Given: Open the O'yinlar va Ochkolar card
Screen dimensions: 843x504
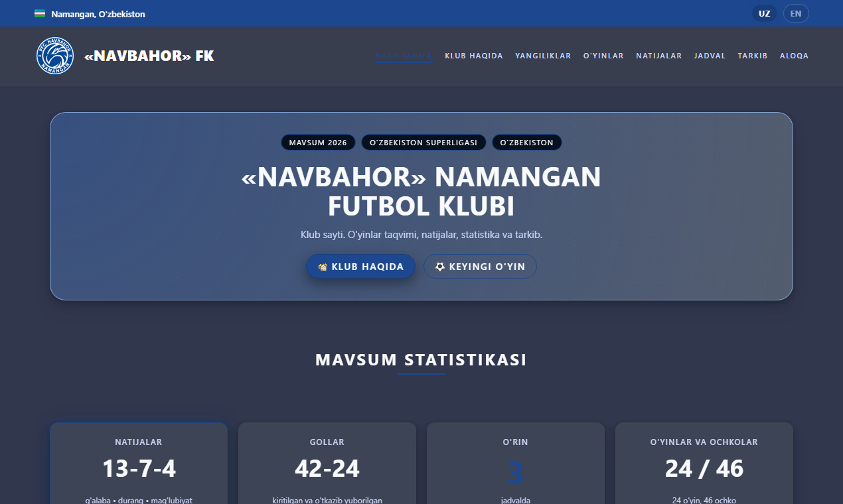Looking at the screenshot, I should pos(704,463).
